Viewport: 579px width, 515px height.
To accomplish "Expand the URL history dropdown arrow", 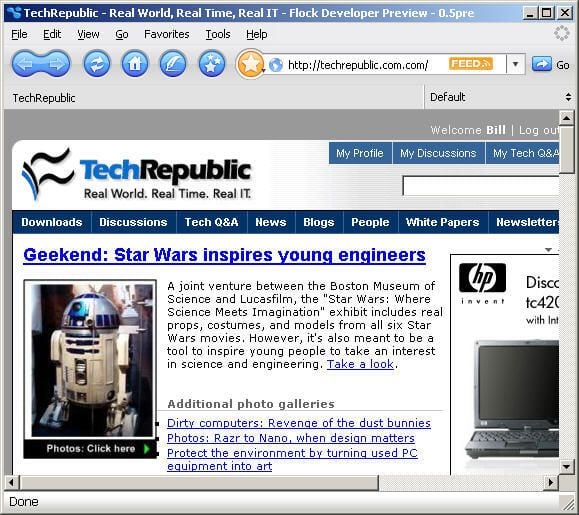I will click(x=515, y=64).
